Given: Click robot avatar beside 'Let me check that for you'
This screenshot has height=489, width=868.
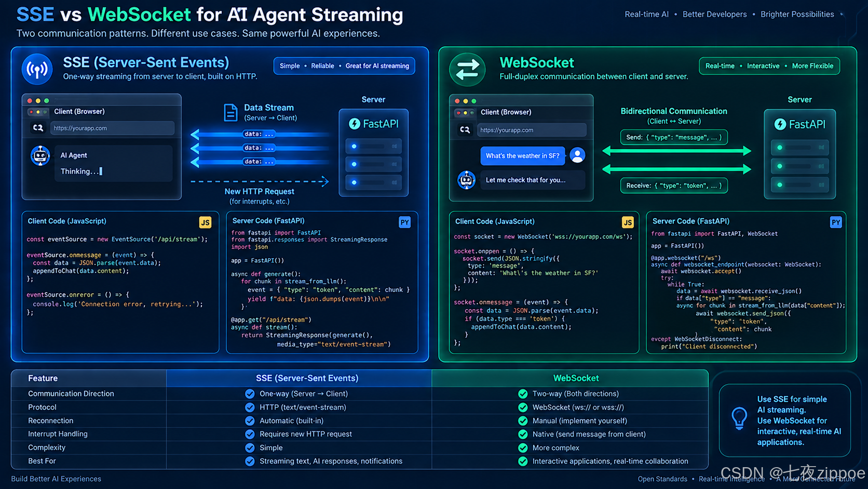Looking at the screenshot, I should point(466,180).
